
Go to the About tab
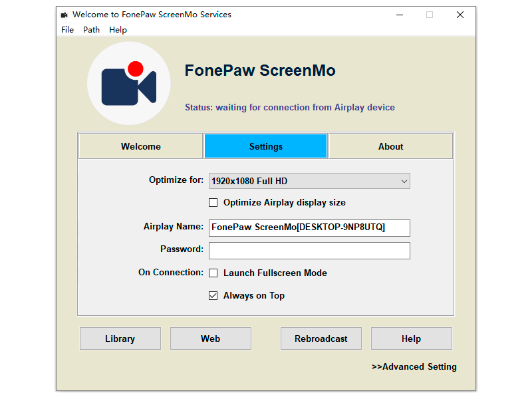coord(390,146)
